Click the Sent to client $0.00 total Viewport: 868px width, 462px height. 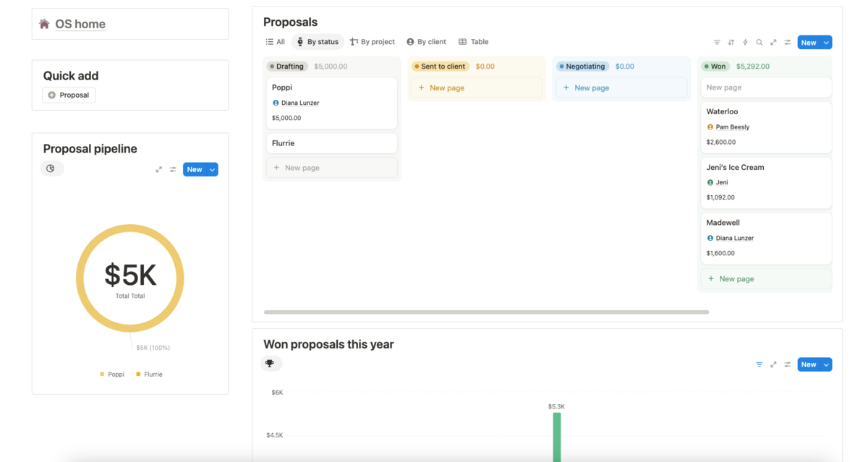(485, 67)
